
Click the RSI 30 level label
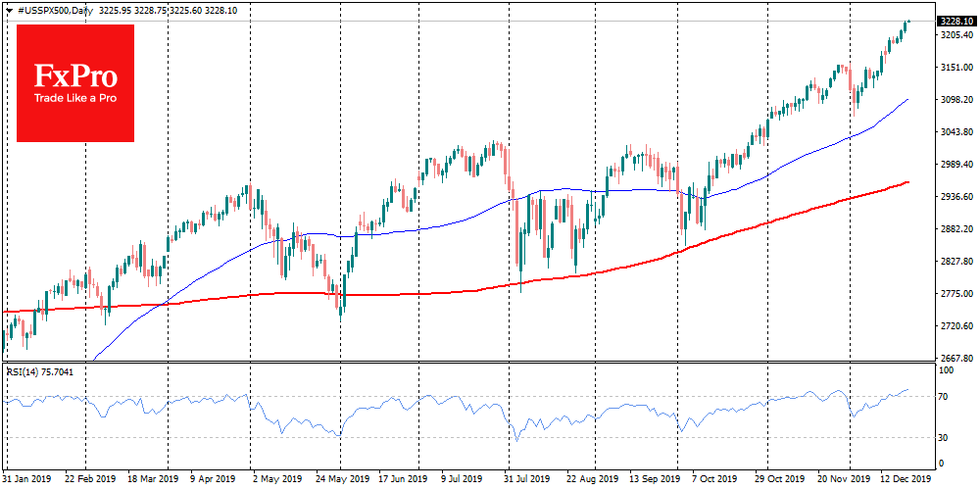click(944, 437)
